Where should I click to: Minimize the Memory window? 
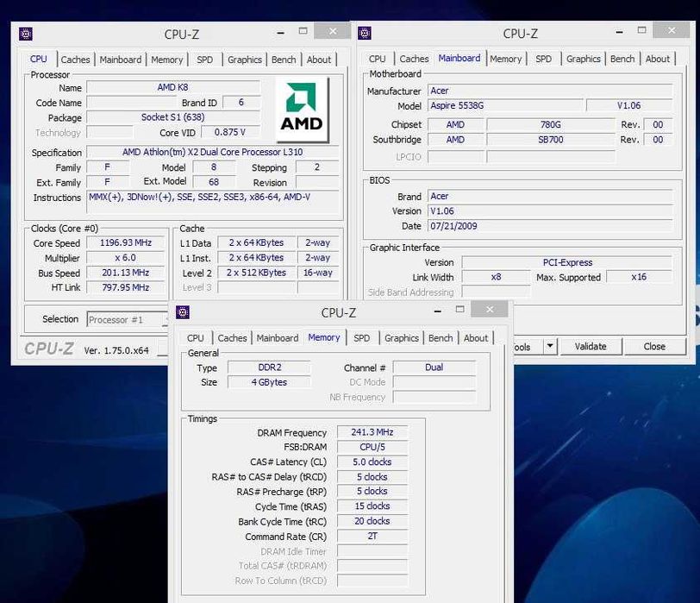[438, 311]
